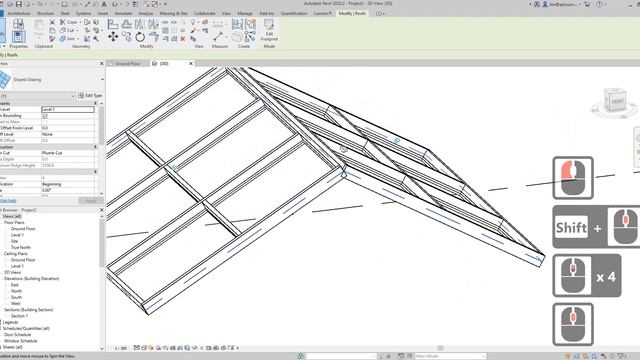Click the Base Level value field
Viewport: 640px width, 360px height.
tap(68, 109)
